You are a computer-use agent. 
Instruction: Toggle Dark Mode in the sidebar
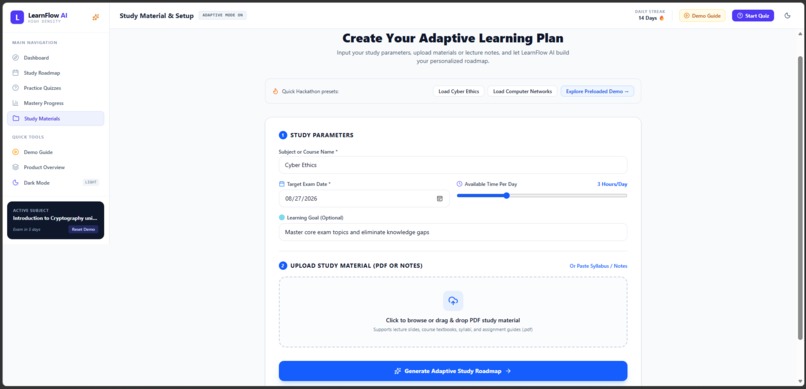pyautogui.click(x=56, y=182)
